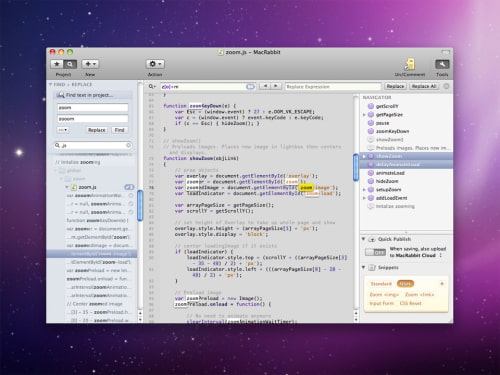
Task: Select the 'Preloads images. Places new im...' comment item
Action: (x=412, y=148)
